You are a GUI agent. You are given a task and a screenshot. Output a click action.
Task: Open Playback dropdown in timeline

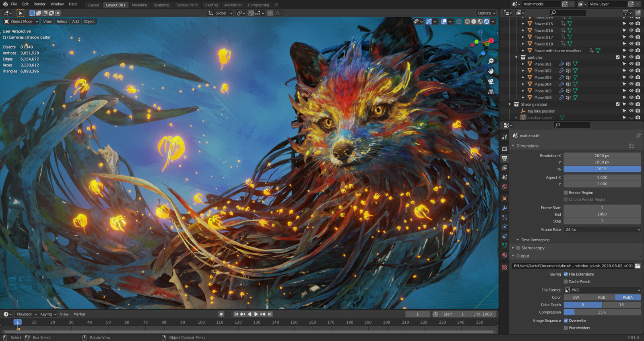27,314
